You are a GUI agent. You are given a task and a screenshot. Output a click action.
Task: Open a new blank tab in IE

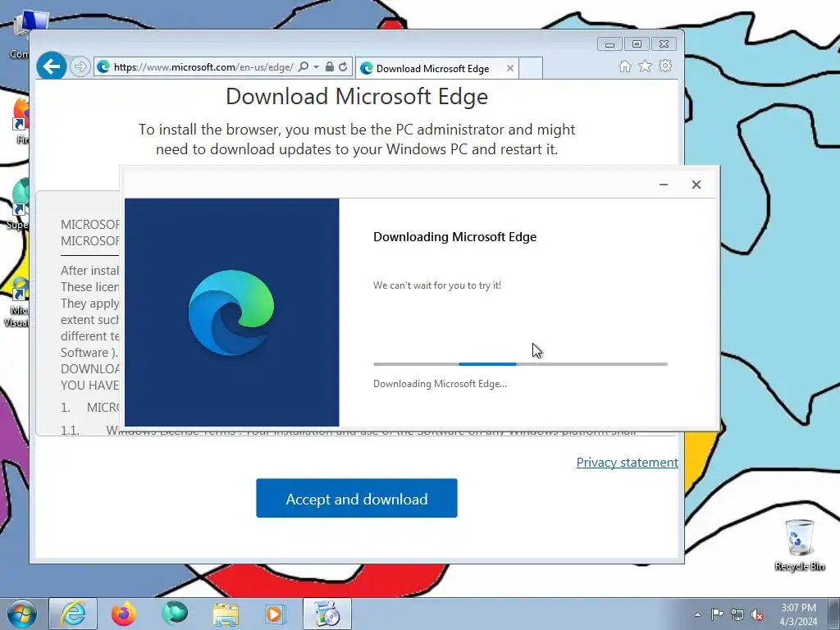(531, 68)
